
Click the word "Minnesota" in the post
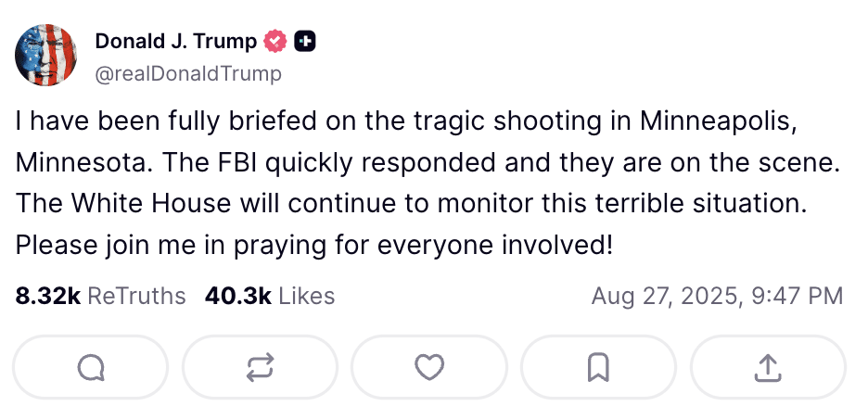tap(84, 163)
